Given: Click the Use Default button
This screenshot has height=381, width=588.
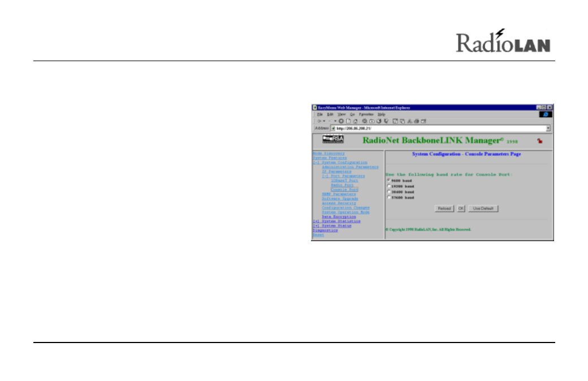Looking at the screenshot, I should [483, 208].
